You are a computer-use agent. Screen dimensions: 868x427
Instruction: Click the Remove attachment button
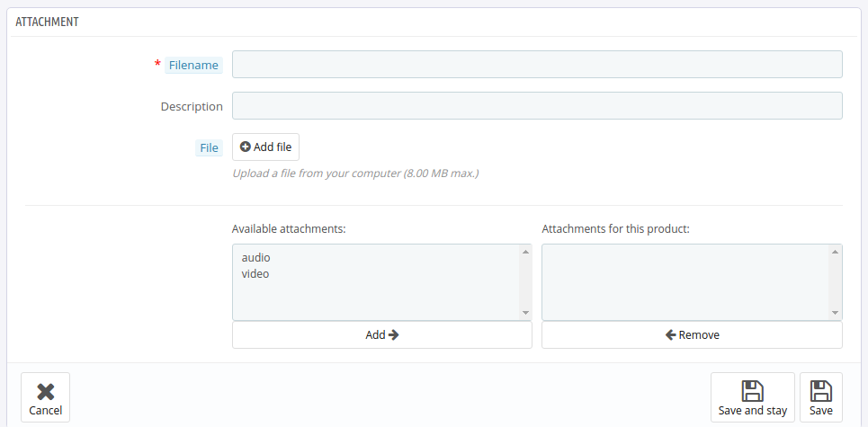click(x=692, y=335)
